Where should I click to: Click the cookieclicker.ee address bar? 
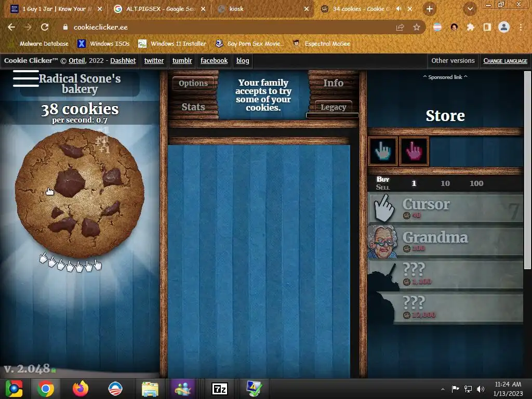[x=224, y=27]
